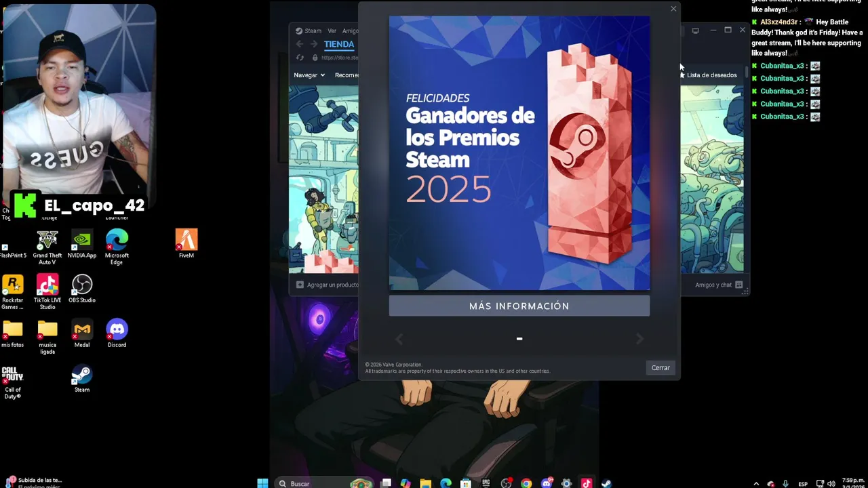Launch OBS Studio desktop shortcut

(x=82, y=289)
